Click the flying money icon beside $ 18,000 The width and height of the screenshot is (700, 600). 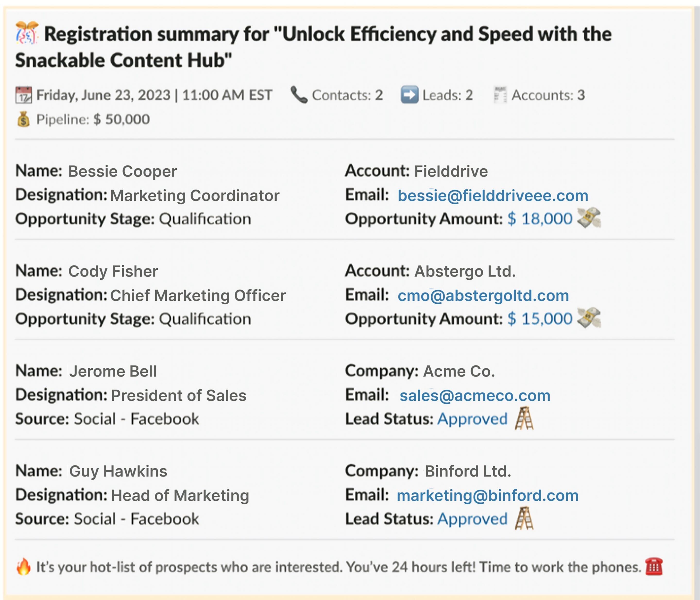click(589, 218)
